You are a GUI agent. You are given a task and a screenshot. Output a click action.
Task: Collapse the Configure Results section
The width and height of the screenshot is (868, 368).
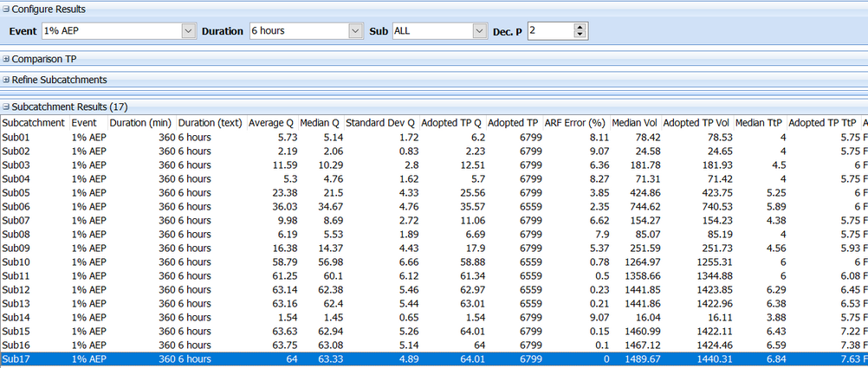[x=6, y=9]
